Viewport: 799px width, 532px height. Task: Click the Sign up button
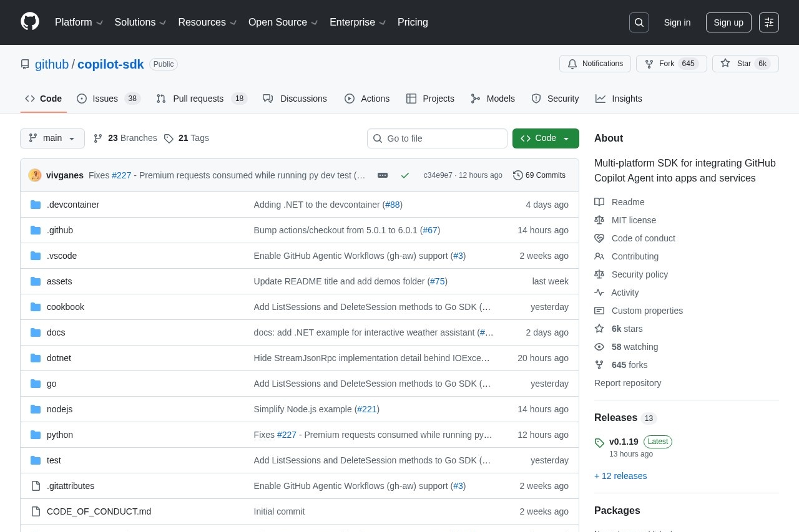(728, 22)
